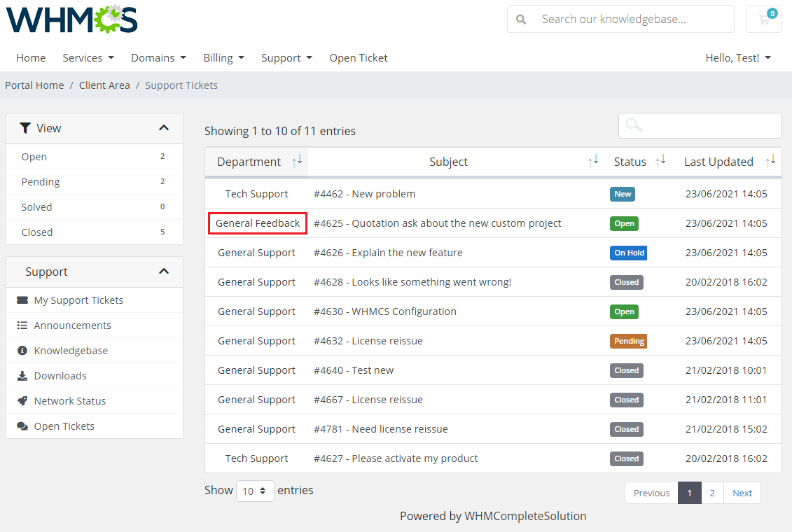This screenshot has width=792, height=532.
Task: Open the Support dropdown menu
Action: coord(286,58)
